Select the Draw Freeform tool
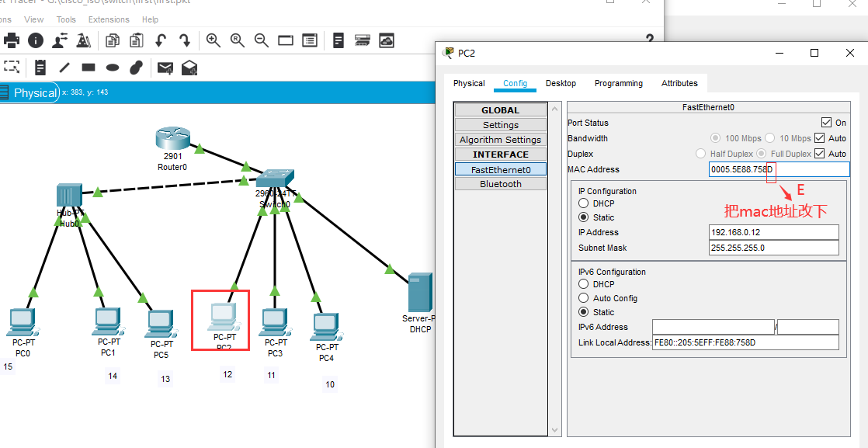Image resolution: width=868 pixels, height=448 pixels. click(x=137, y=68)
